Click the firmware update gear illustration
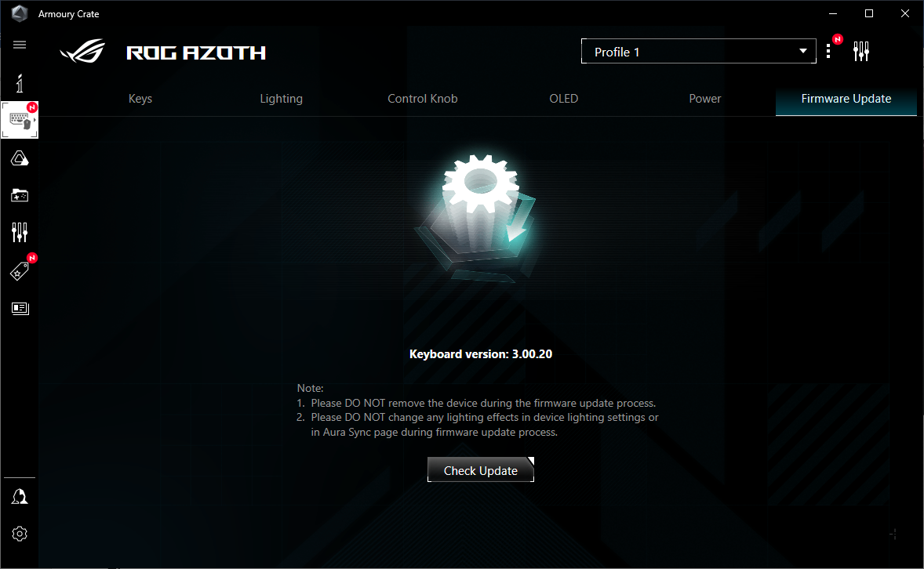Viewport: 924px width, 569px height. [478, 217]
